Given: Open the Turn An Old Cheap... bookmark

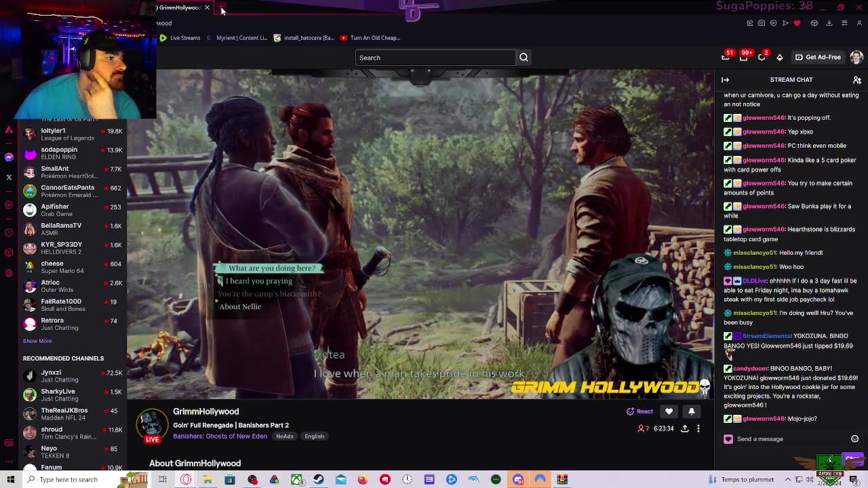Looking at the screenshot, I should [370, 38].
